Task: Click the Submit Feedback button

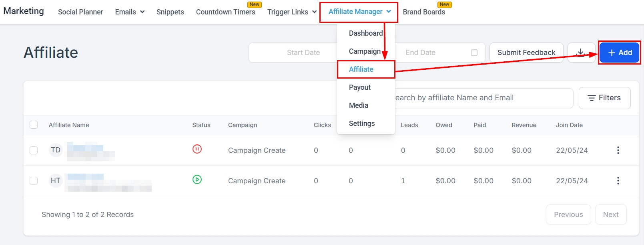Action: click(x=526, y=53)
